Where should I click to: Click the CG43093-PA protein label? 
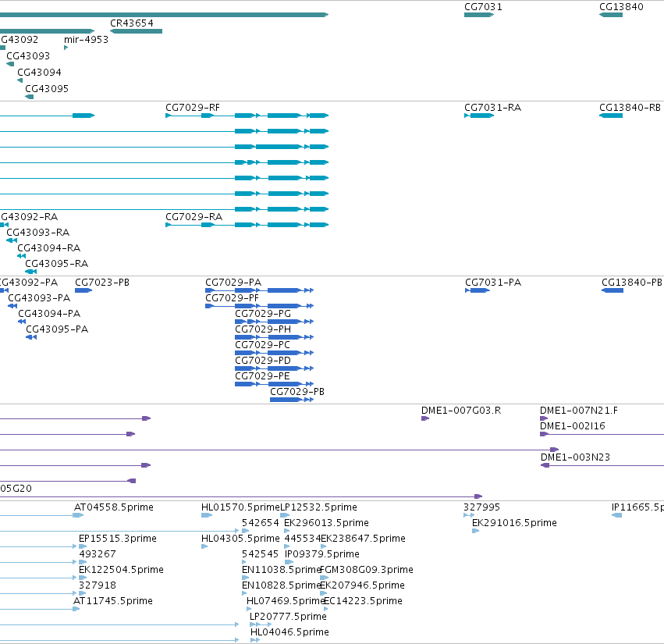pyautogui.click(x=39, y=298)
